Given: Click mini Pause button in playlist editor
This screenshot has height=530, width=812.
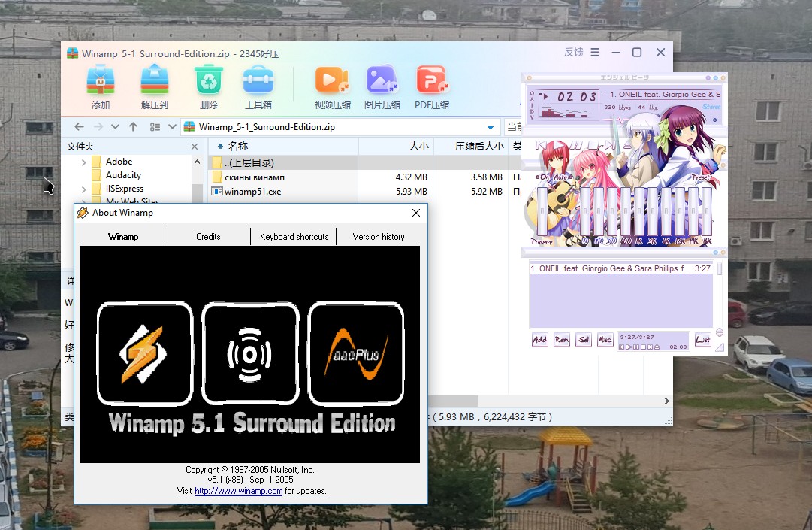Looking at the screenshot, I should 636,347.
